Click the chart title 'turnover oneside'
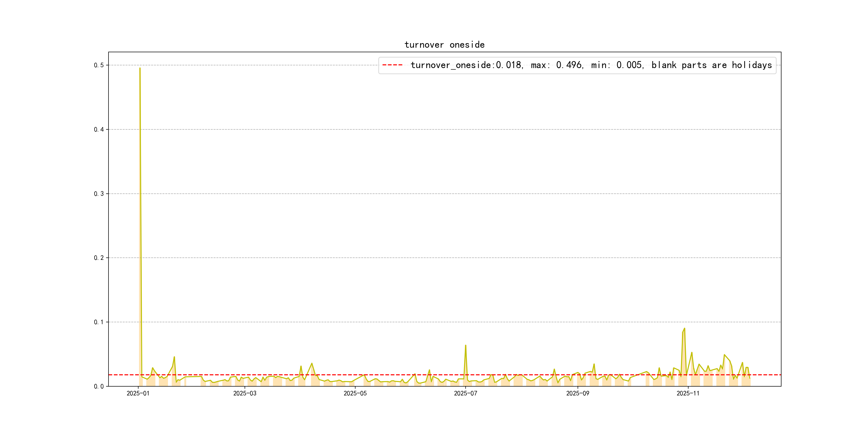This screenshot has width=868, height=434. click(x=444, y=45)
